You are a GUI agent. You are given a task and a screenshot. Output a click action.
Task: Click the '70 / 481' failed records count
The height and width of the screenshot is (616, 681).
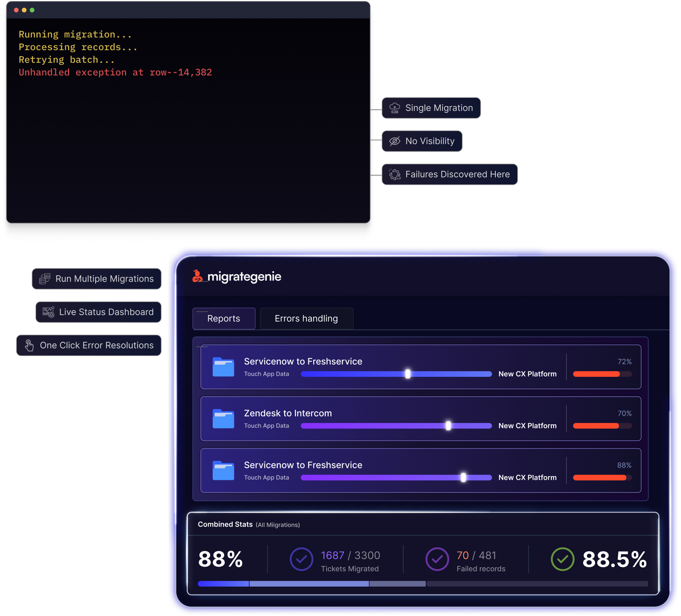coord(476,555)
